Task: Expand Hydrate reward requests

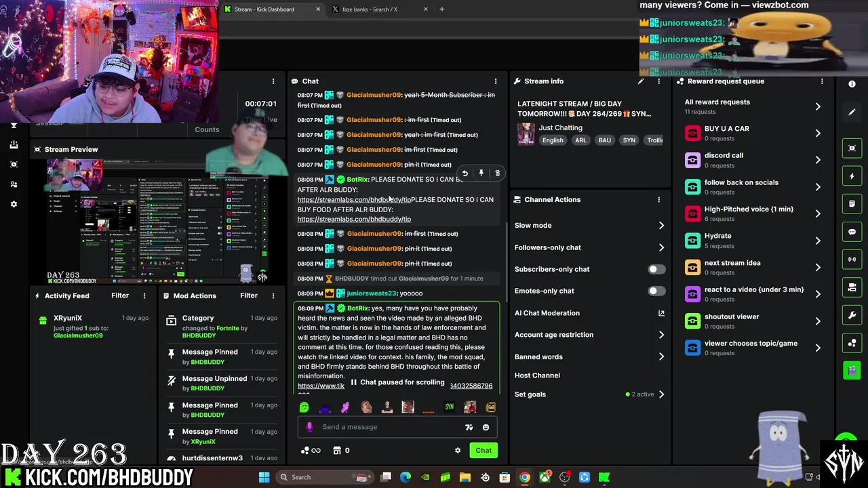Action: click(753, 241)
